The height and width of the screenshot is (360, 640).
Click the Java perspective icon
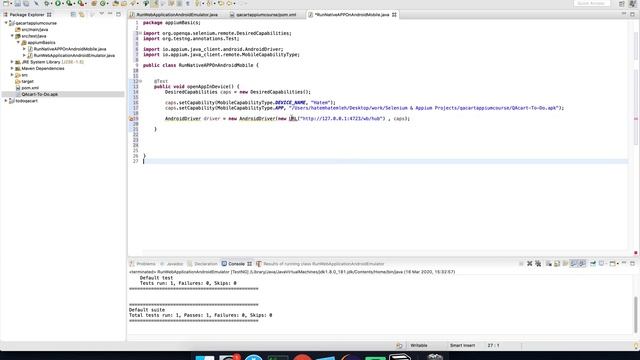[x=632, y=4]
